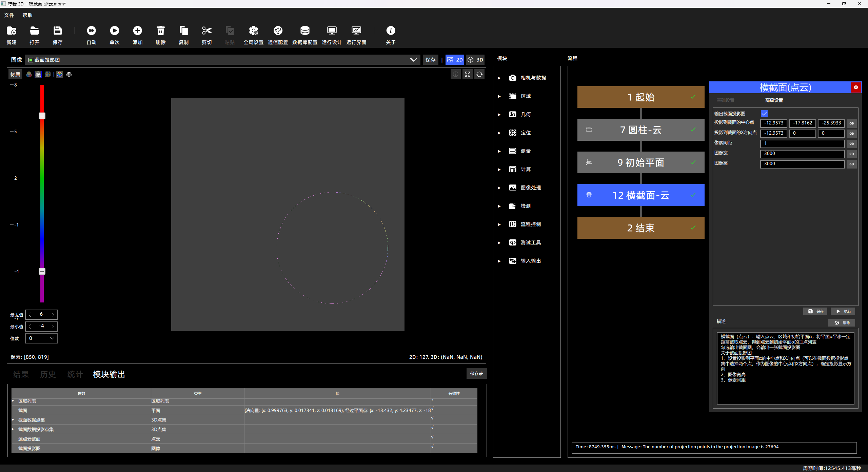Screen dimensions: 868x472
Task: Click 保存表 save table button
Action: (477, 373)
